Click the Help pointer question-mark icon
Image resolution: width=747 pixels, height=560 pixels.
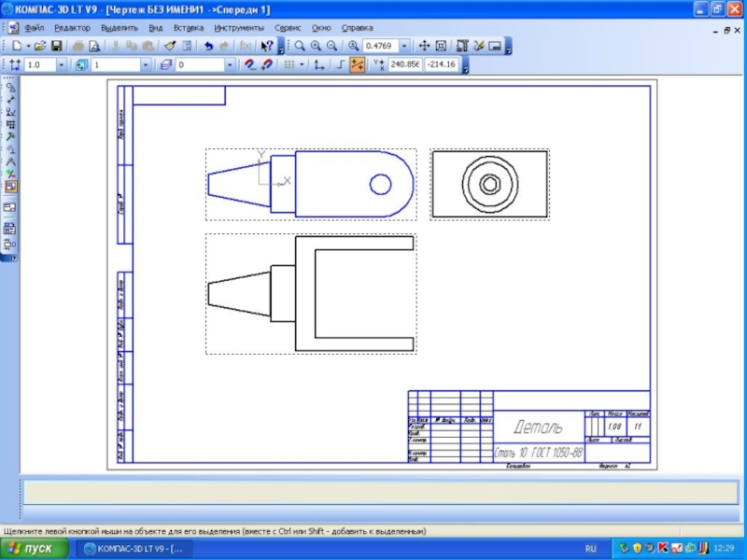pyautogui.click(x=267, y=46)
